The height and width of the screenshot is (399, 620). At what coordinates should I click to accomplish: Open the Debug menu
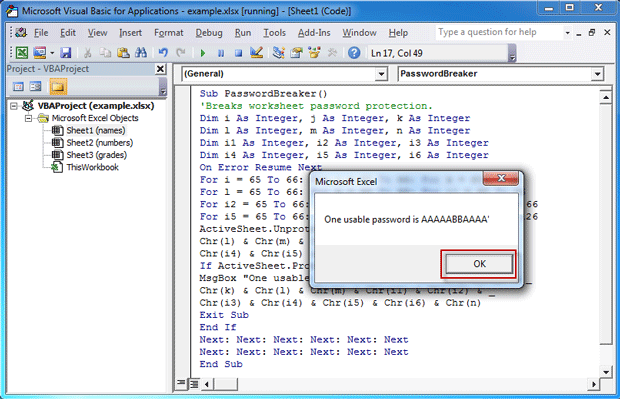pos(209,33)
